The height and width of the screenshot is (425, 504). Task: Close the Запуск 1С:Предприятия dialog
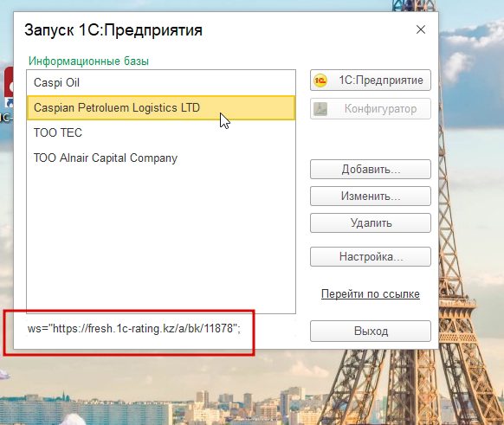coord(421,29)
